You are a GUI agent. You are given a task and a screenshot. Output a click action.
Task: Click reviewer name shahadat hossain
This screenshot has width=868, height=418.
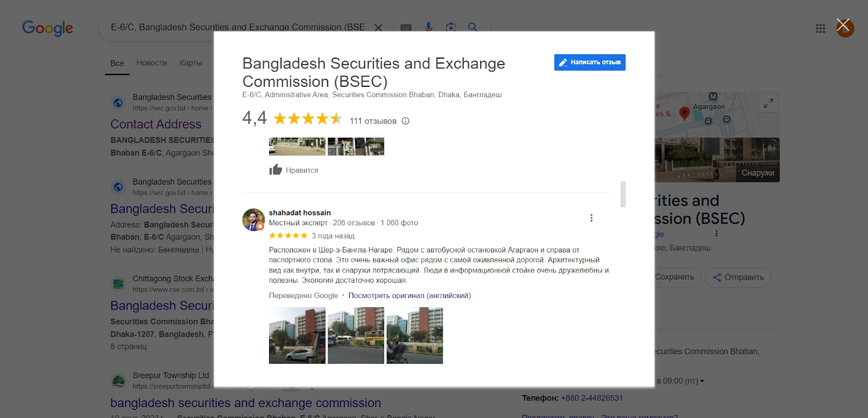pyautogui.click(x=300, y=213)
